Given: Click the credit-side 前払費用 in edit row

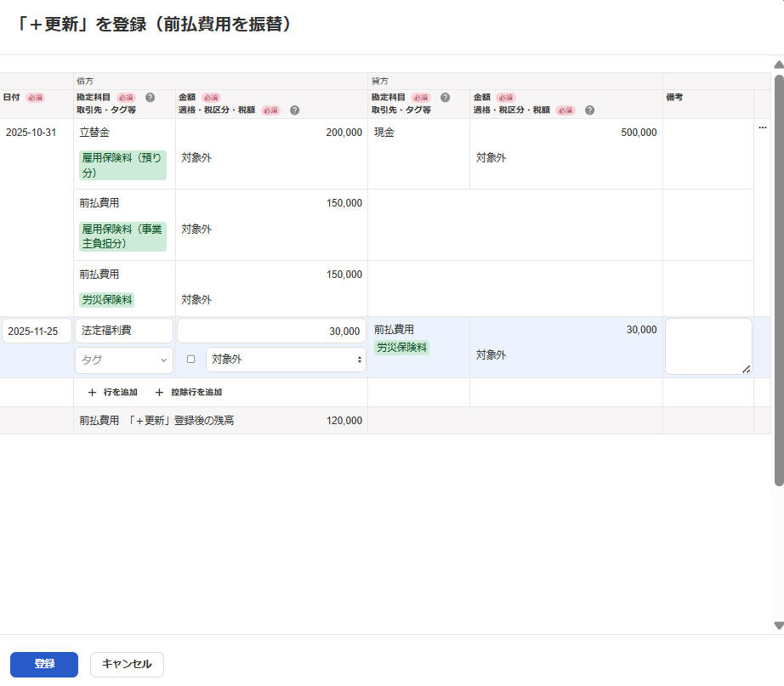Looking at the screenshot, I should coord(394,330).
